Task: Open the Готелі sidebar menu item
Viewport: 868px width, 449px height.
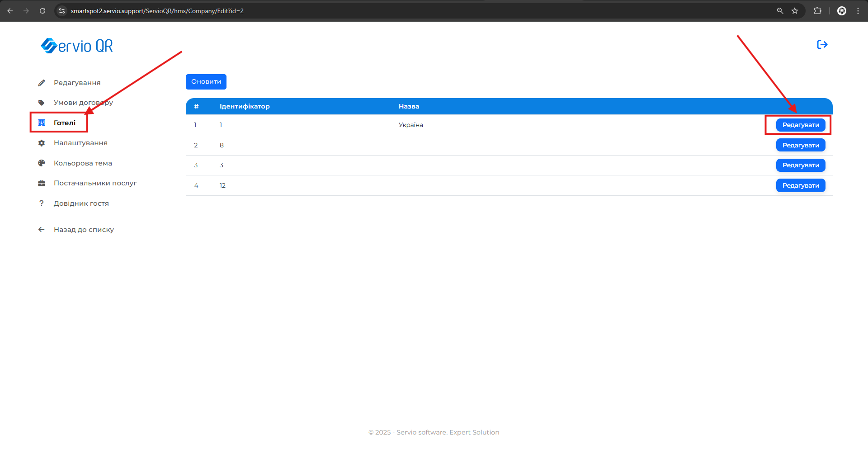Action: click(65, 123)
